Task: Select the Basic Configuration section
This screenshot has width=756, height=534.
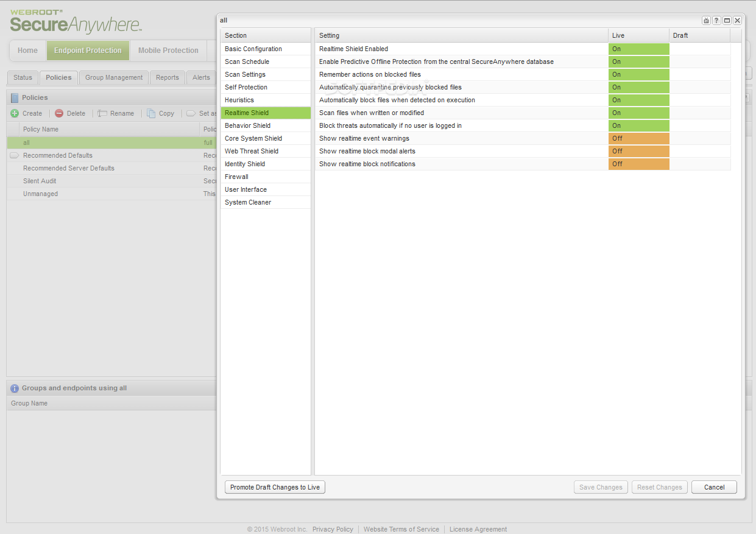Action: point(266,49)
